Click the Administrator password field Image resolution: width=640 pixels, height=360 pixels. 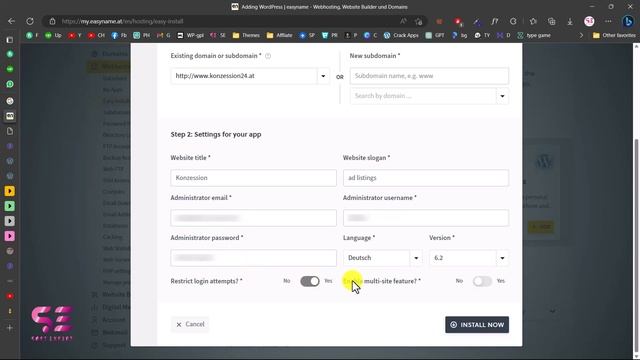(253, 258)
